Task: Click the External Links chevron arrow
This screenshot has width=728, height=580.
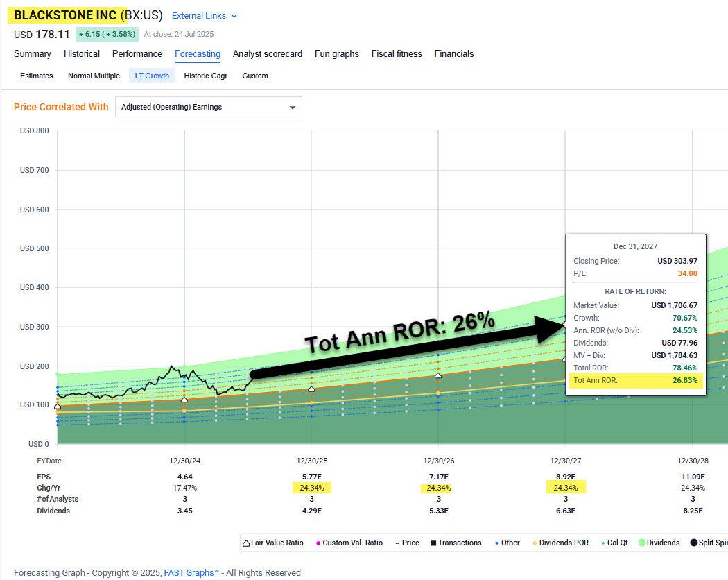Action: point(234,16)
